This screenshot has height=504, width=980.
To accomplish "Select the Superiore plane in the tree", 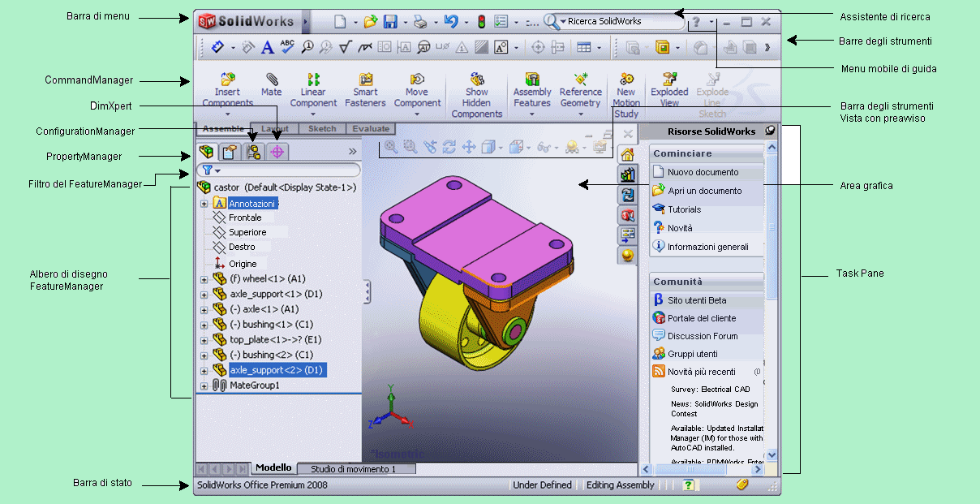I will coord(247,232).
